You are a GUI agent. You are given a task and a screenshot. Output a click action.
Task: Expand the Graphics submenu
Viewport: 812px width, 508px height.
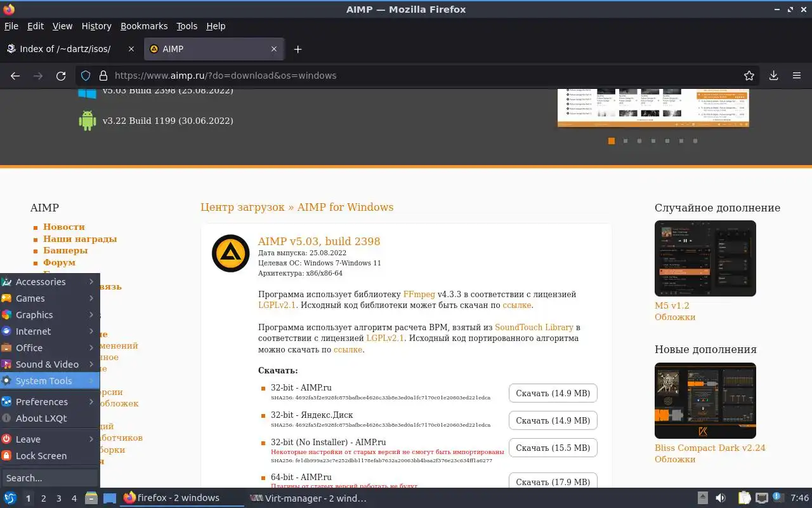[49, 315]
